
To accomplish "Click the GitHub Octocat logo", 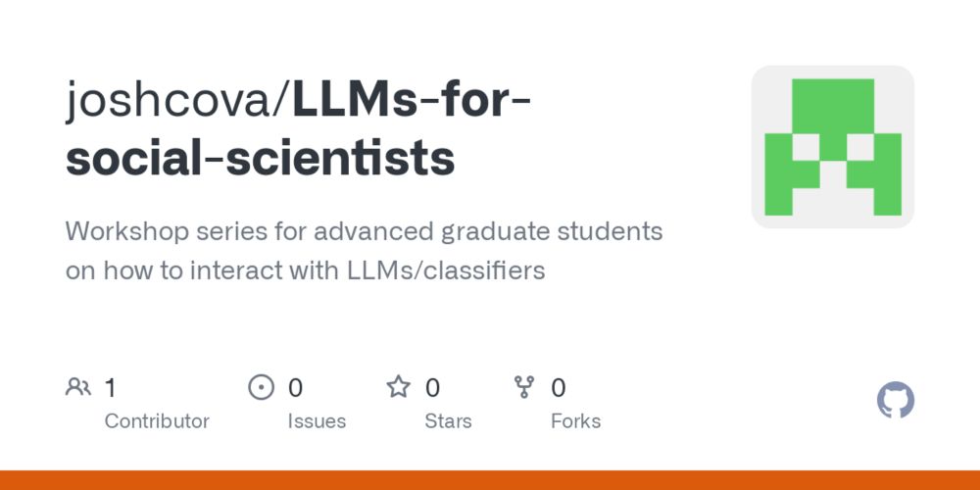I will [895, 400].
